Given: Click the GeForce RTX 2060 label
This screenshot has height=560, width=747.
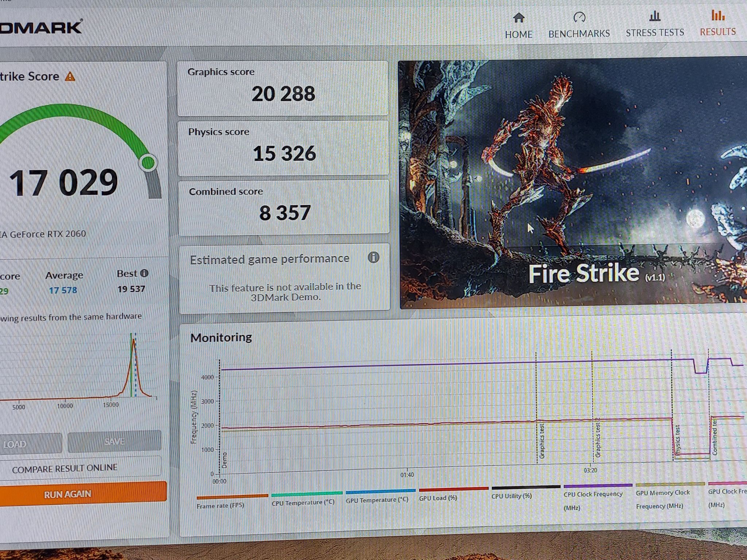Looking at the screenshot, I should [43, 234].
